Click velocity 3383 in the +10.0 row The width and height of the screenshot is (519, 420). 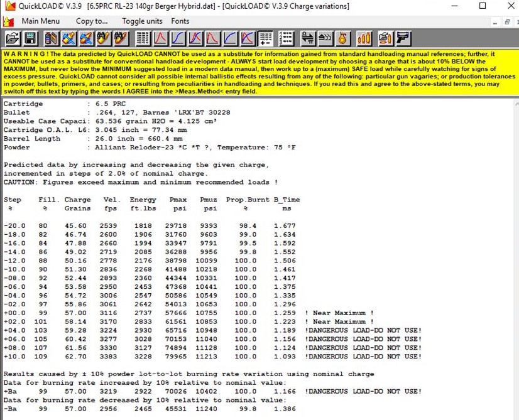108,356
